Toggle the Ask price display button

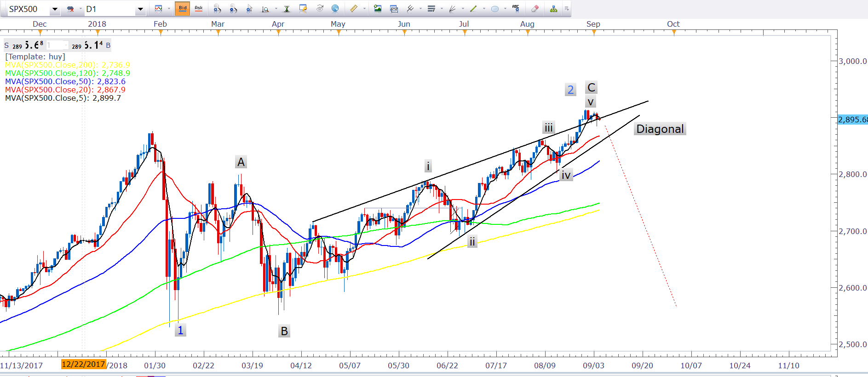[x=199, y=9]
